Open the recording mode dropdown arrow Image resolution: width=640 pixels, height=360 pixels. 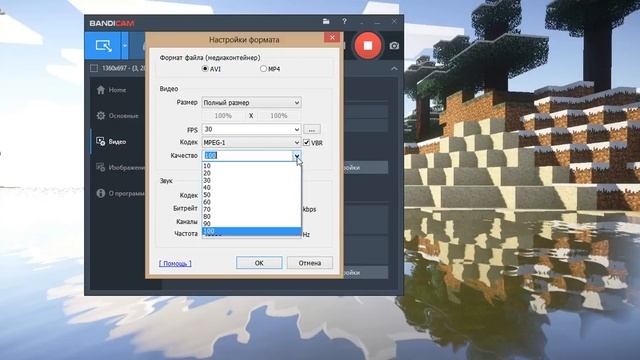click(125, 46)
